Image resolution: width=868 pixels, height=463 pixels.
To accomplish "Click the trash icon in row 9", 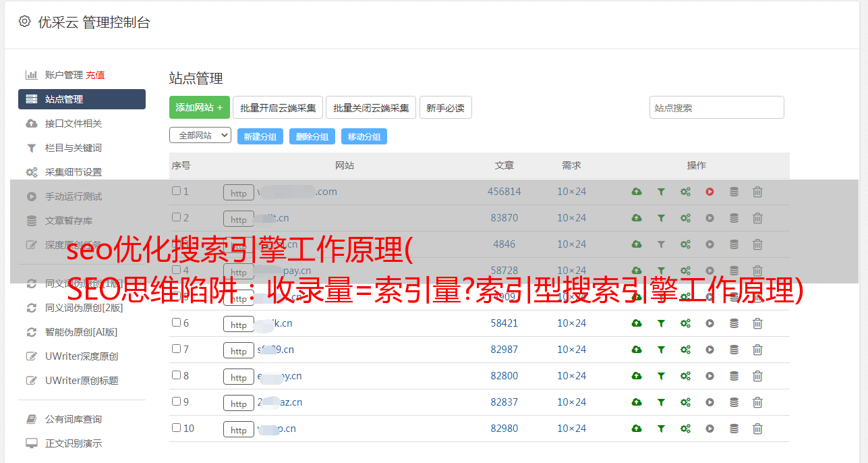I will tap(757, 402).
